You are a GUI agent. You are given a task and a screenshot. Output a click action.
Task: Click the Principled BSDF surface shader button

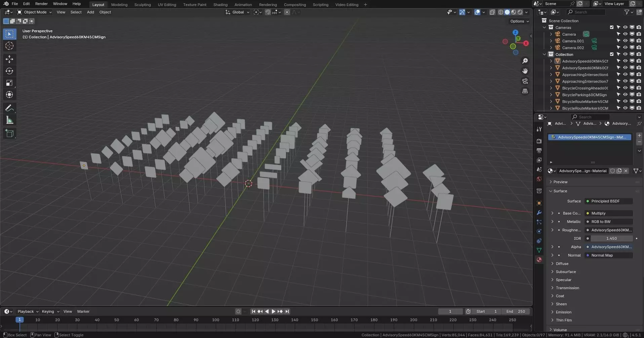tap(609, 201)
